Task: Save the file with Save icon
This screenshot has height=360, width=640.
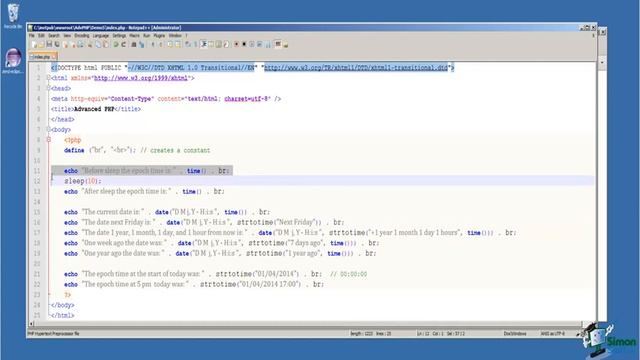Action: (49, 44)
